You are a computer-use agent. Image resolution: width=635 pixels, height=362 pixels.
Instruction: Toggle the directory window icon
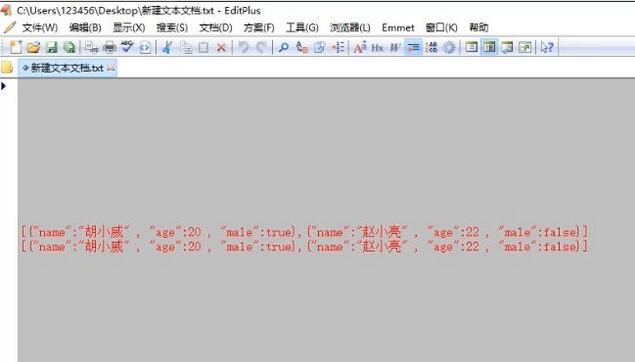[x=471, y=47]
